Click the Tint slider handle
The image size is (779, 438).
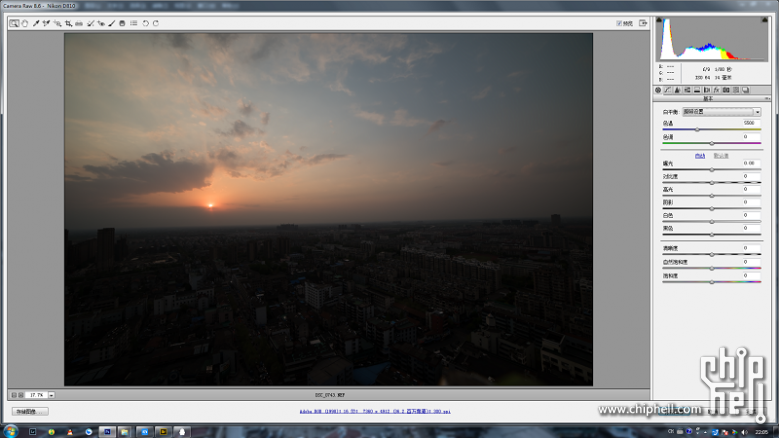[x=711, y=143]
